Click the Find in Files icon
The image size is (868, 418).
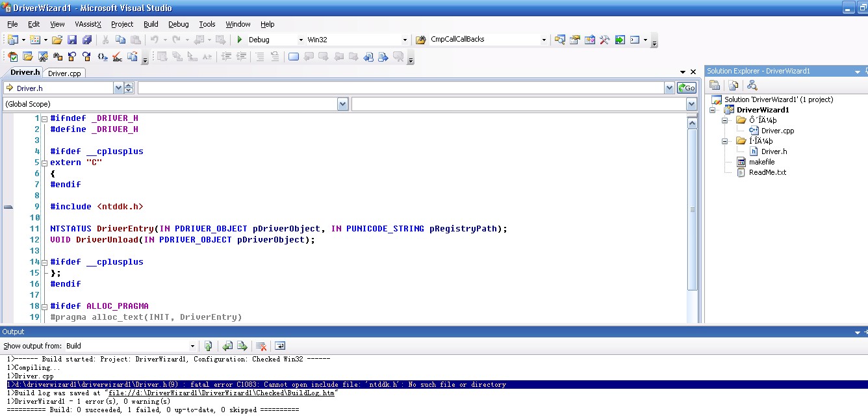(x=420, y=40)
